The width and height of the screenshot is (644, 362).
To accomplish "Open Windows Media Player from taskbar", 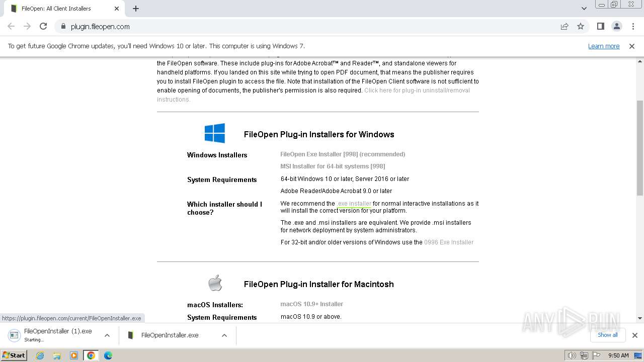I will [x=74, y=355].
